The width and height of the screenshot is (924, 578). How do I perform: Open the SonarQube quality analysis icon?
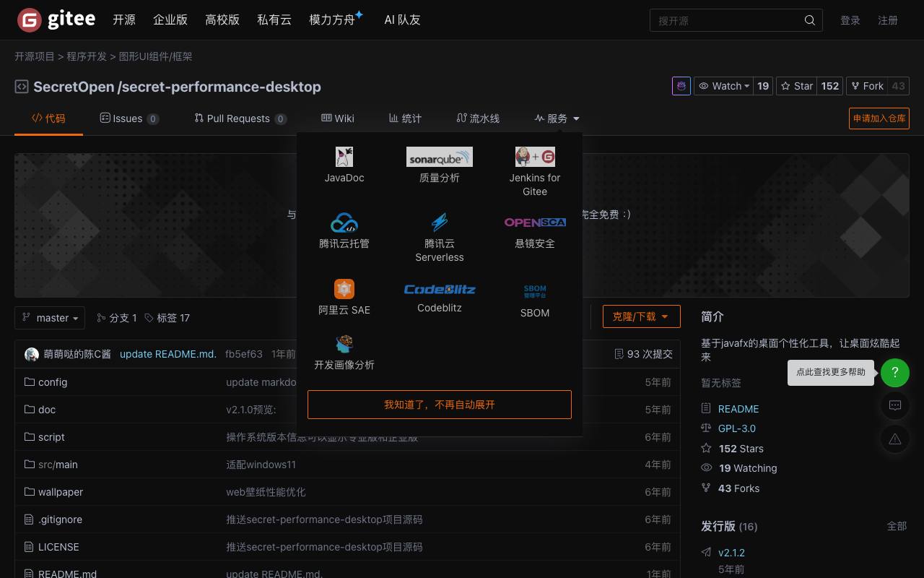tap(440, 157)
